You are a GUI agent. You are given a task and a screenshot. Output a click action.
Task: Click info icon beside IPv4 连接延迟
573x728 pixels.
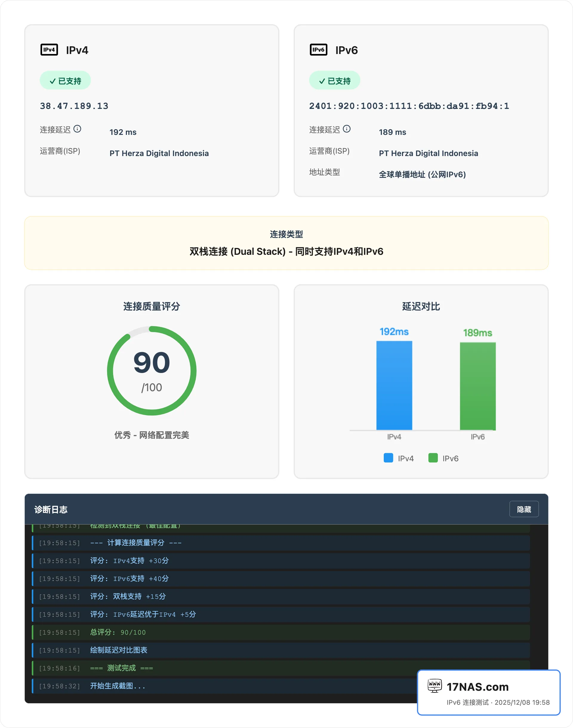tap(77, 129)
